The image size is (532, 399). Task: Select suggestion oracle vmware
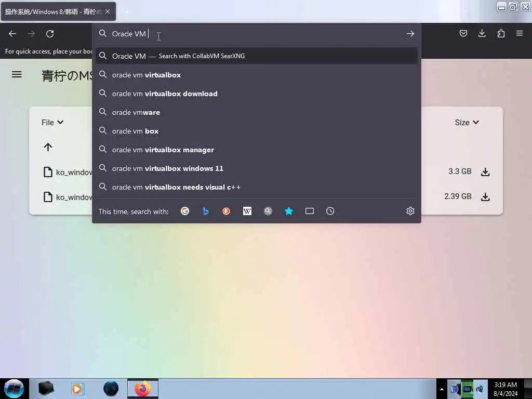[x=257, y=112]
